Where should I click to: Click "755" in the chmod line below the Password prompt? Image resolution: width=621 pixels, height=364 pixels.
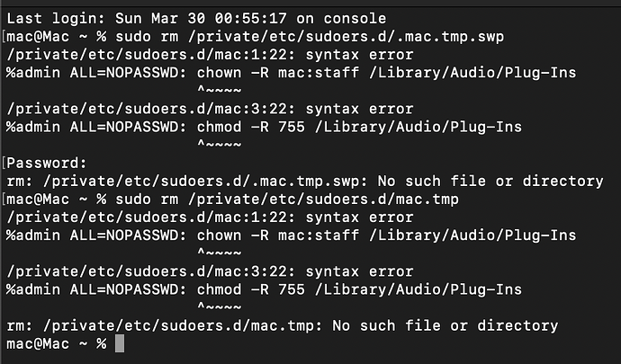(292, 289)
